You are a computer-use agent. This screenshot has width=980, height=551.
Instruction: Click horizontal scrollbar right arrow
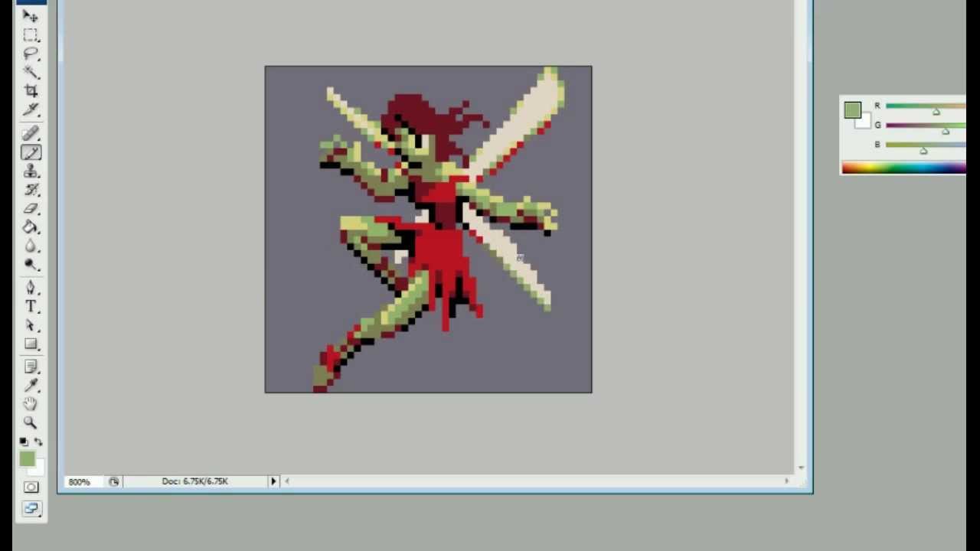click(x=786, y=481)
